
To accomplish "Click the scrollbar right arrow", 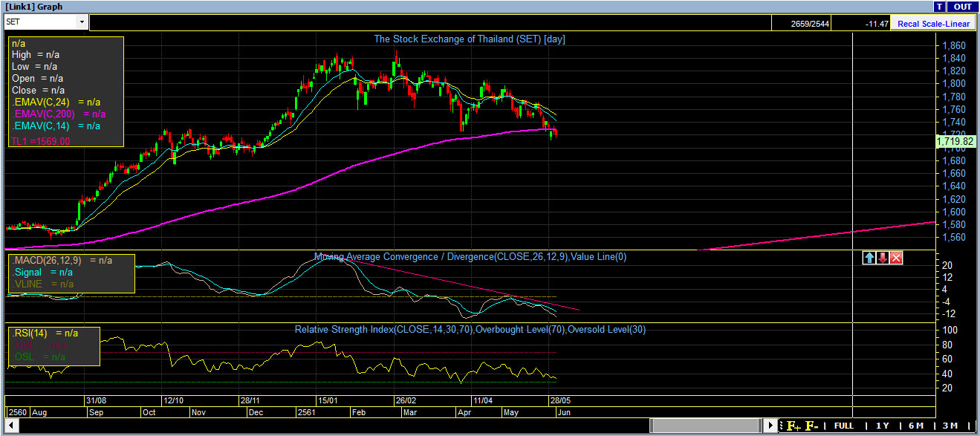I will 770,426.
